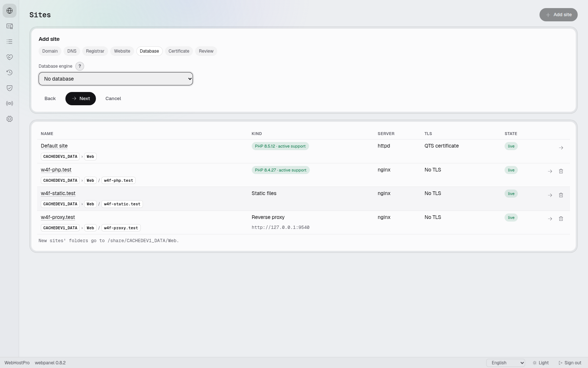
Task: Open the w4f-proxy.test site name link
Action: [58, 217]
